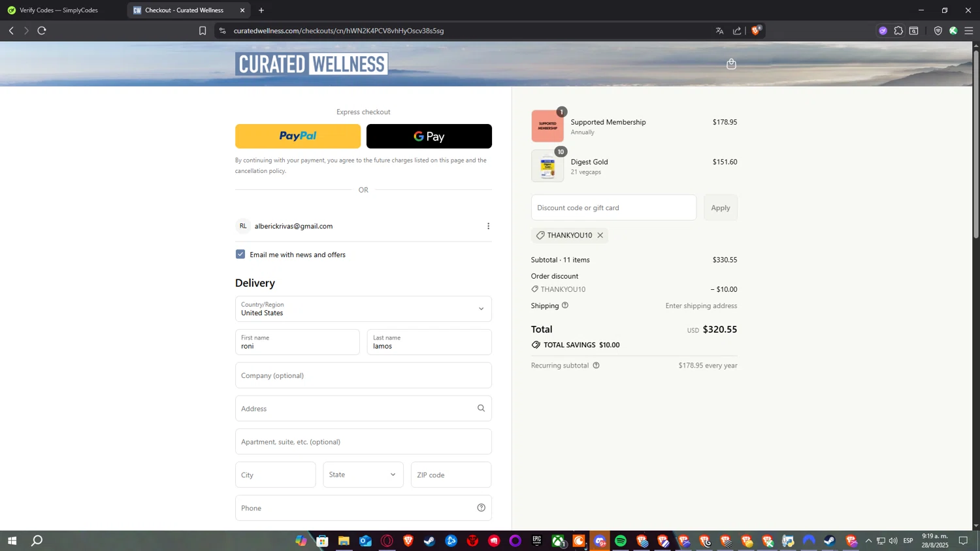This screenshot has width=980, height=551.
Task: Click the Last name field
Action: 429,342
